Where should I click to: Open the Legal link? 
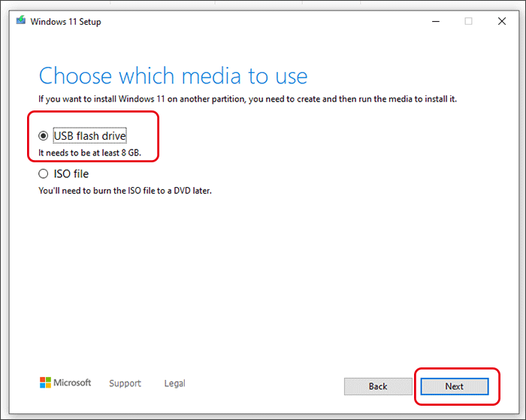point(175,383)
